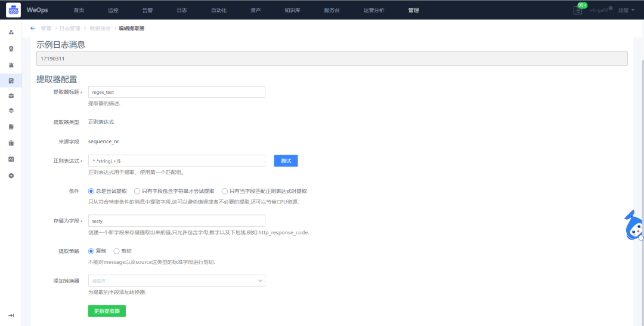Open the 添加转换器 dropdown

click(177, 281)
